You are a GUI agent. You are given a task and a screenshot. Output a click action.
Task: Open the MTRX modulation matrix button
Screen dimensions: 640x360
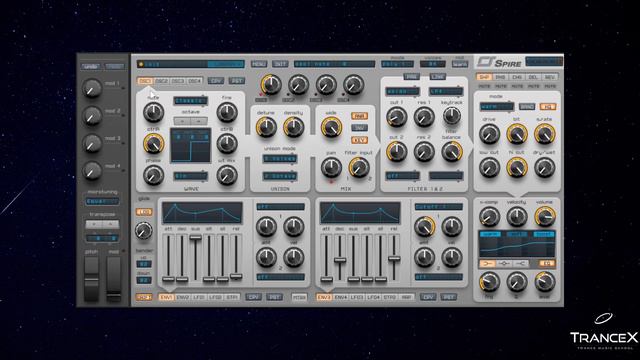tap(300, 297)
